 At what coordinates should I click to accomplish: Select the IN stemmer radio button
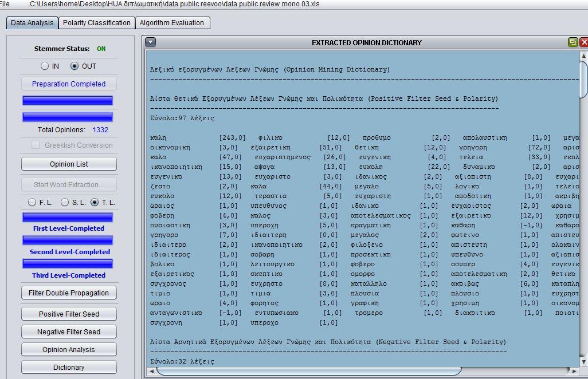[45, 66]
